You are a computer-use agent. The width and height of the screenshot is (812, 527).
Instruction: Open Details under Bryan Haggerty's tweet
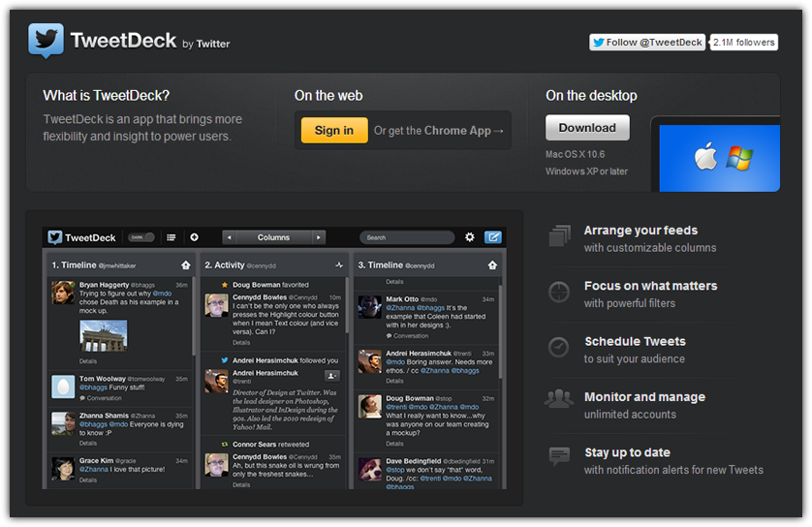coord(88,361)
